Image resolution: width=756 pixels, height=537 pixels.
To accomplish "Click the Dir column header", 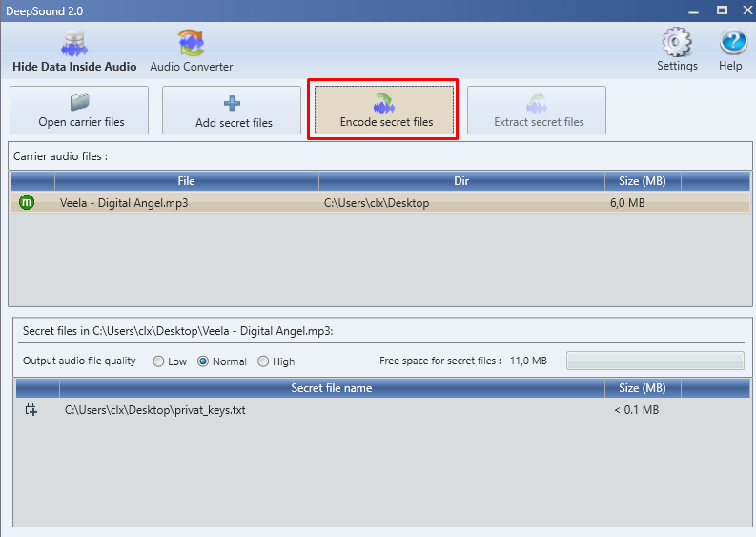I will [461, 181].
